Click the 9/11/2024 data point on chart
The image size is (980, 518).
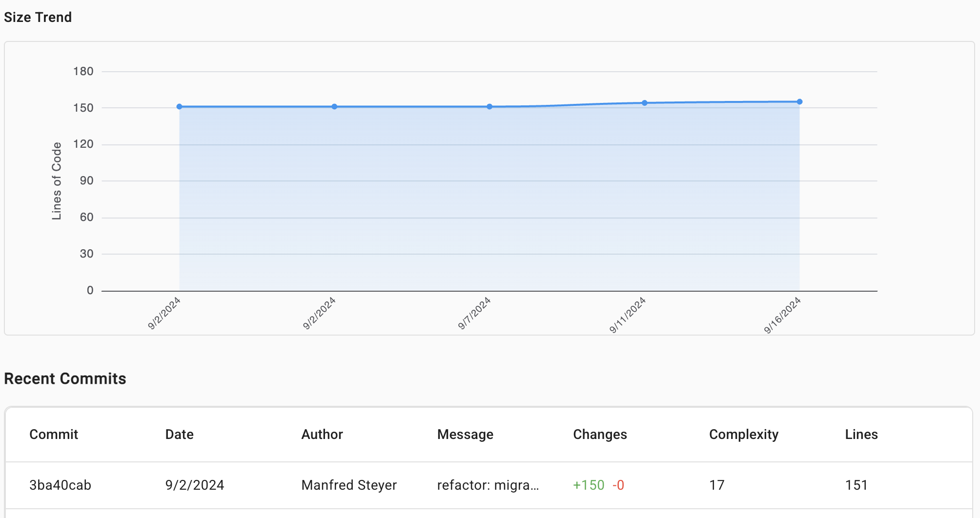tap(644, 103)
